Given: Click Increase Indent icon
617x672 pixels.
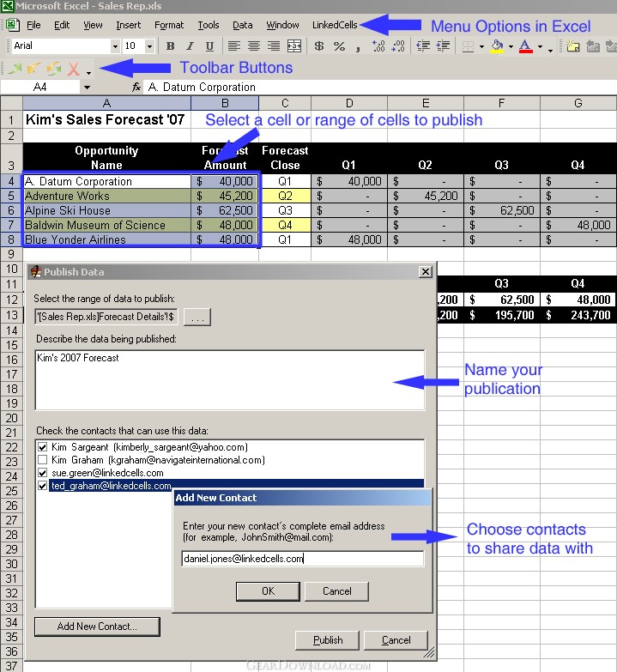Looking at the screenshot, I should 443,45.
